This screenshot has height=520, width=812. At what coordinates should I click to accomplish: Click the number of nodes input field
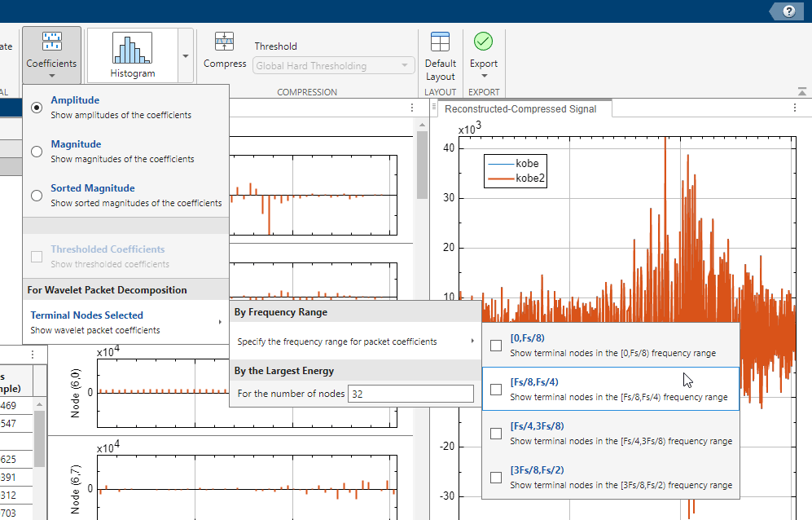point(410,394)
